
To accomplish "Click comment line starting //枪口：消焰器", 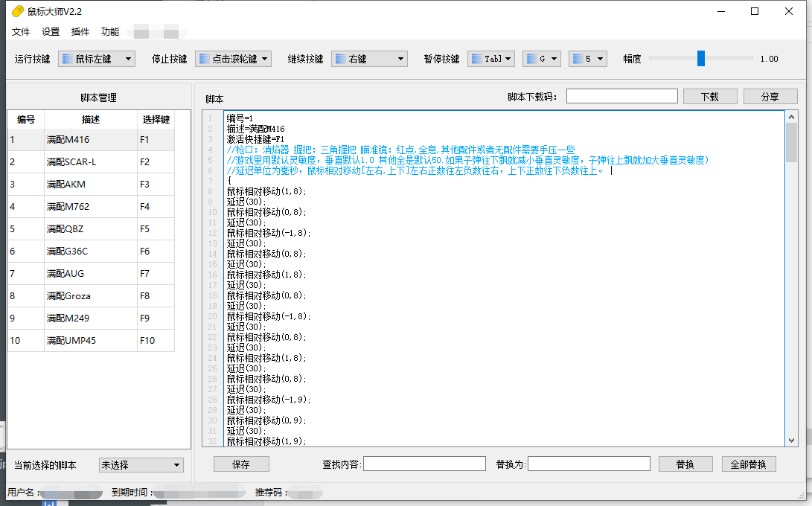I will click(401, 150).
